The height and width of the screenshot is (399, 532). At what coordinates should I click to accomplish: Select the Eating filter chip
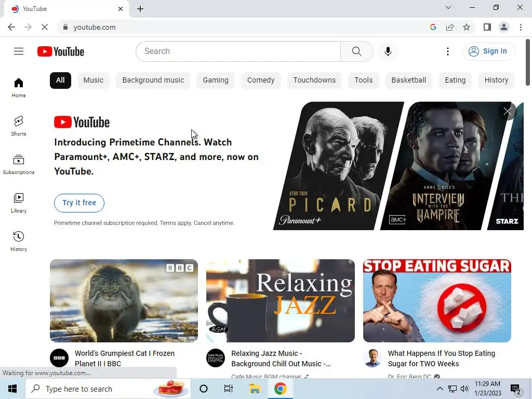click(455, 81)
